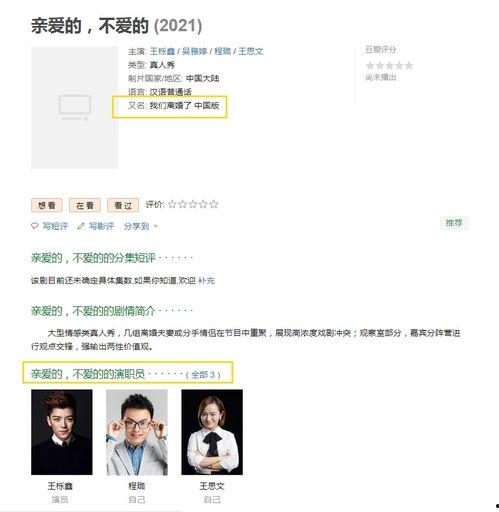
Task: Open 王思文's portrait photo thumbnail
Action: click(x=212, y=432)
